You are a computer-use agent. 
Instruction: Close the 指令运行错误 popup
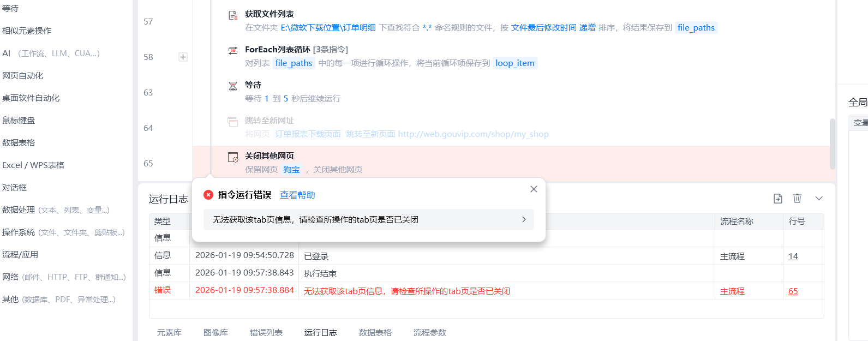534,189
